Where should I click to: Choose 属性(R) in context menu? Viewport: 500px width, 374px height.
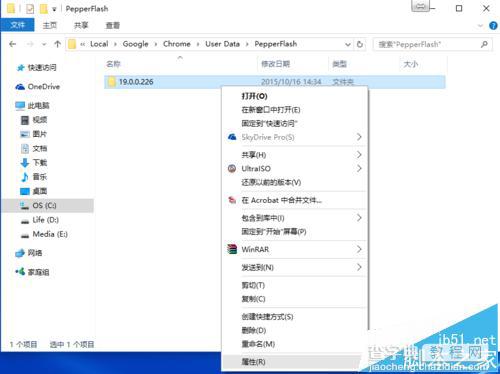click(295, 362)
